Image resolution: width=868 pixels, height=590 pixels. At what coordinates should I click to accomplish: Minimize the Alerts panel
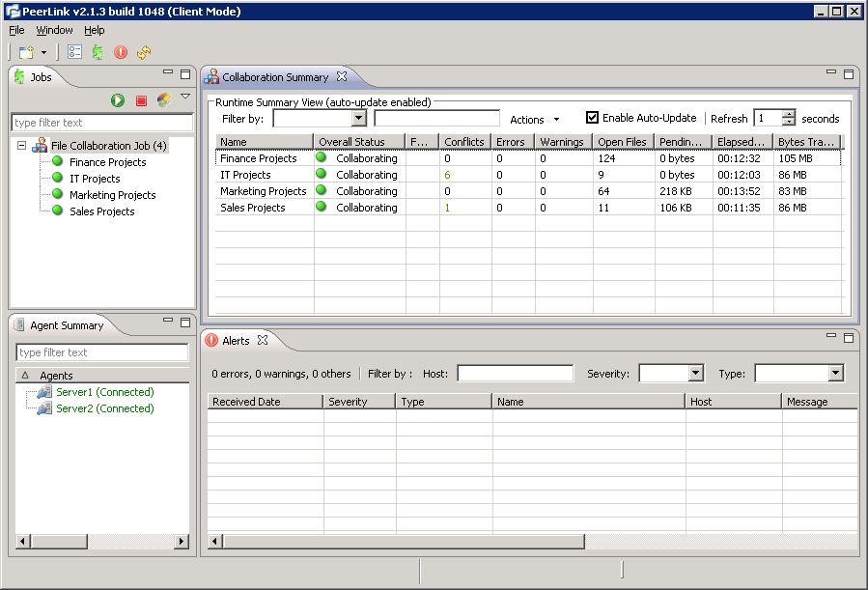tap(831, 335)
